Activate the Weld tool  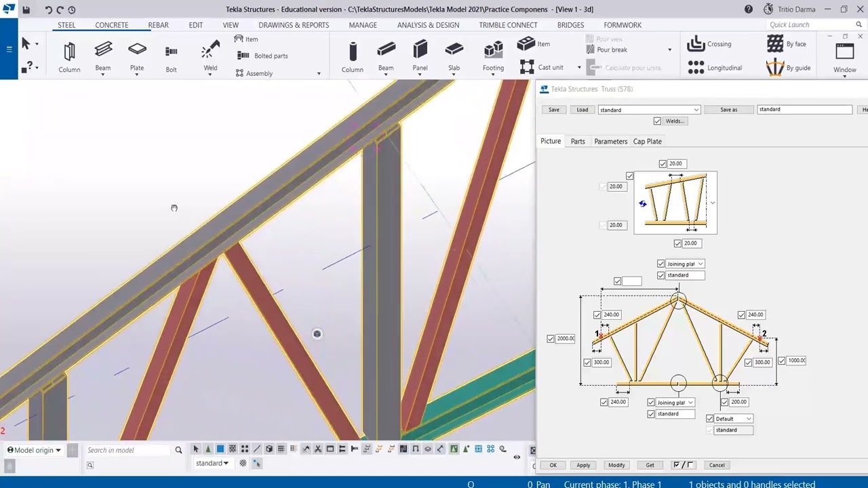210,57
